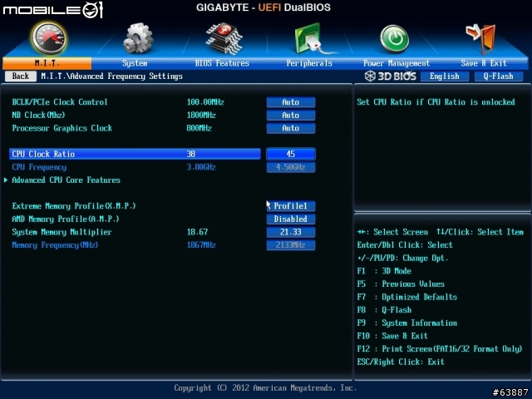Click the M.I.T. speedometer gauge icon

click(x=49, y=38)
